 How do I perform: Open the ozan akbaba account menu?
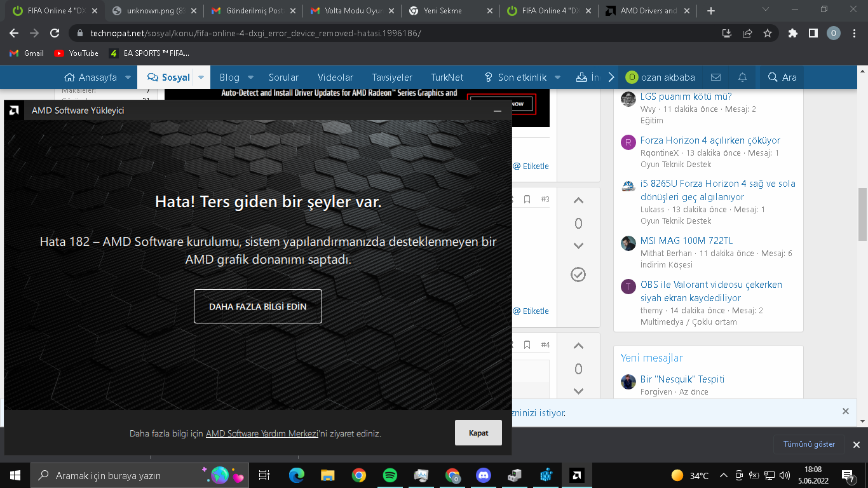click(x=660, y=78)
